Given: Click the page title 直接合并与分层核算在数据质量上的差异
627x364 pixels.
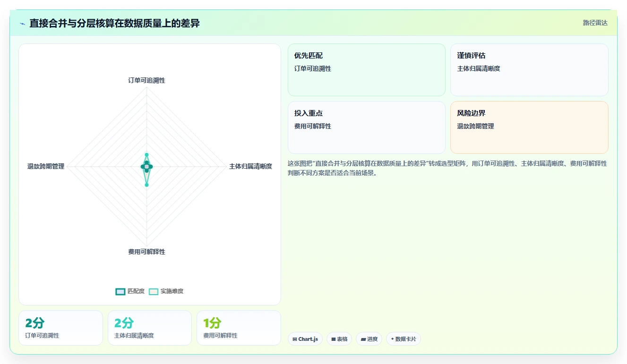Looking at the screenshot, I should pyautogui.click(x=114, y=23).
